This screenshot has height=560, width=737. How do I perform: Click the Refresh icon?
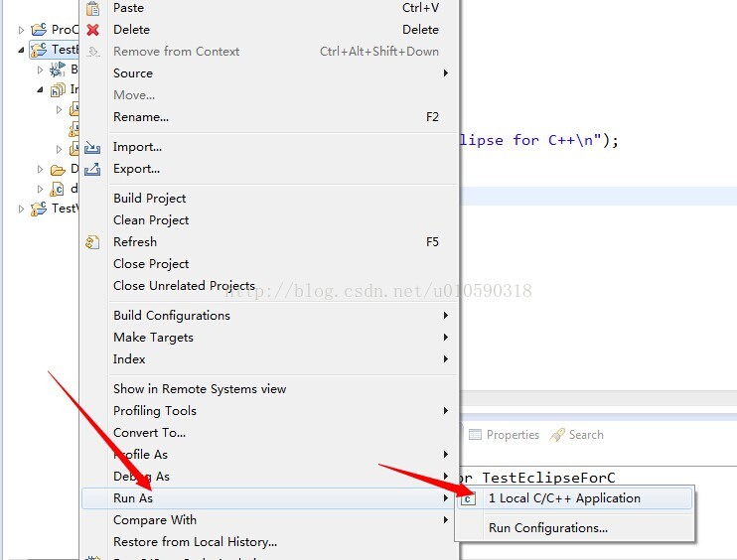point(92,242)
